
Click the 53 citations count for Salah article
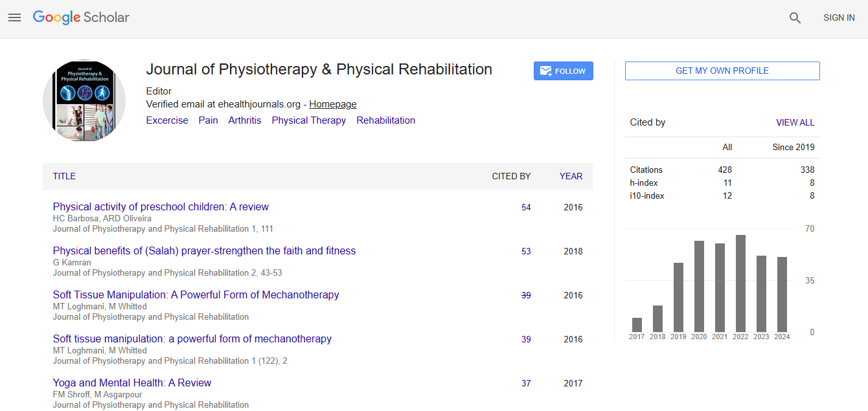point(526,251)
